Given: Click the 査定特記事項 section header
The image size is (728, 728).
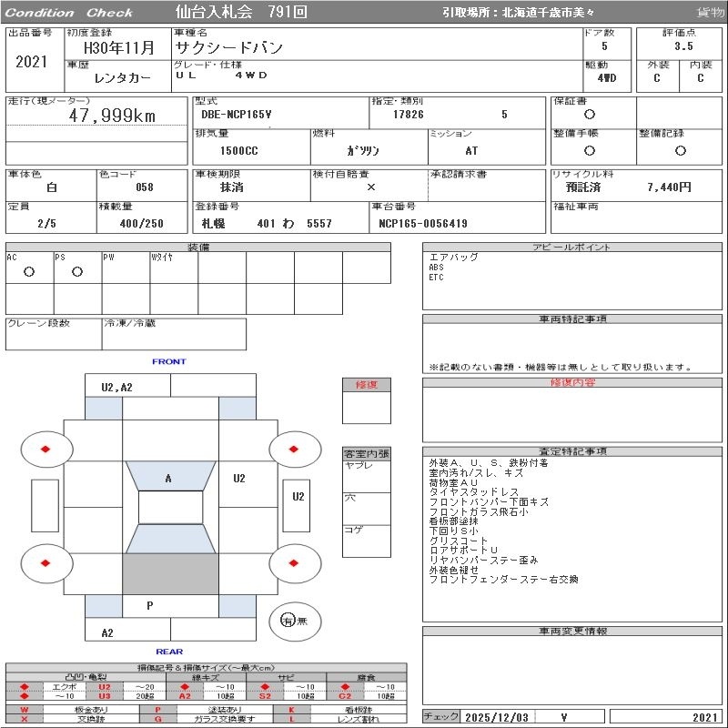Looking at the screenshot, I should [573, 451].
